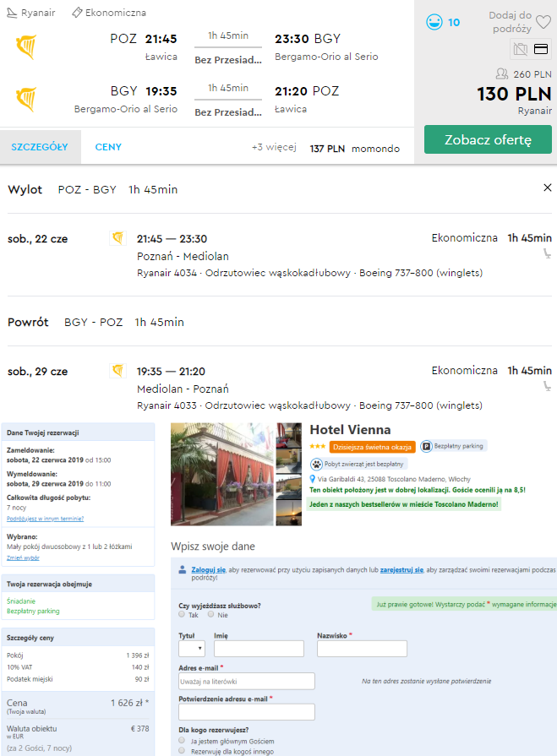Screen dimensions: 557x756
Task: Click the 1 626 zł total price
Action: pos(129,703)
